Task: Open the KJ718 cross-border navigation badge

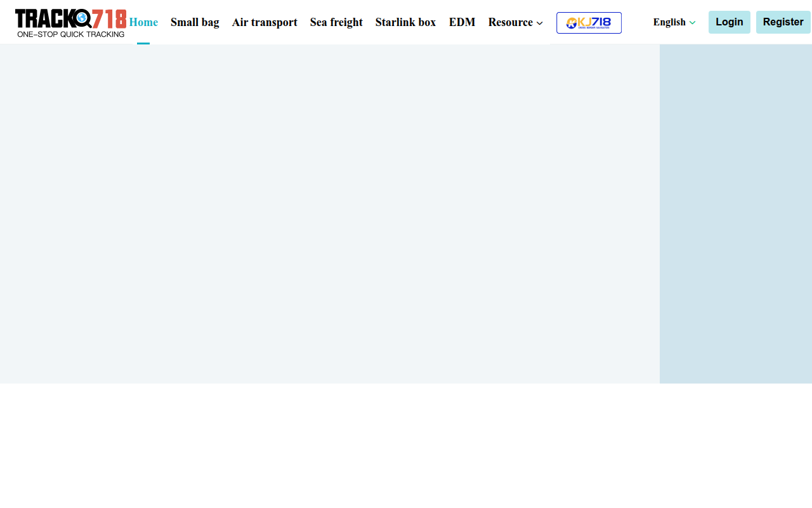Action: [589, 23]
